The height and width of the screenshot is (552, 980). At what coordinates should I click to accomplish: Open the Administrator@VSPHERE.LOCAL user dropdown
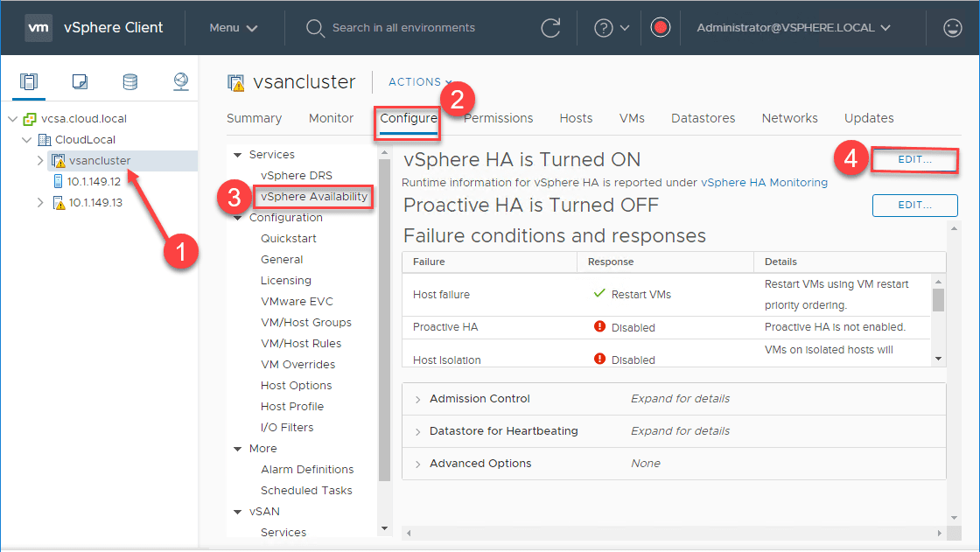coord(794,28)
